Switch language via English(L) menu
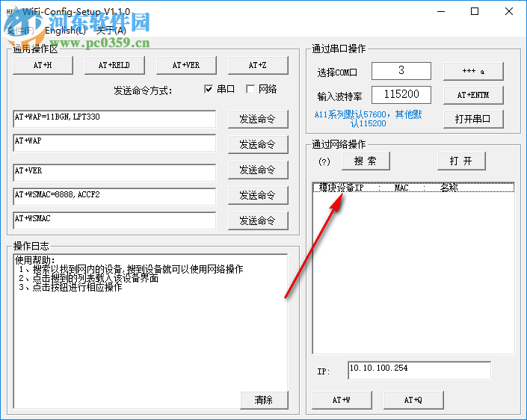The height and width of the screenshot is (420, 527). click(66, 31)
